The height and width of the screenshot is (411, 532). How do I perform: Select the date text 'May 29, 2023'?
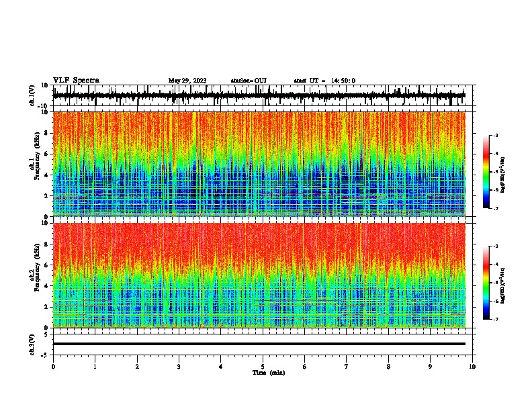coord(187,81)
